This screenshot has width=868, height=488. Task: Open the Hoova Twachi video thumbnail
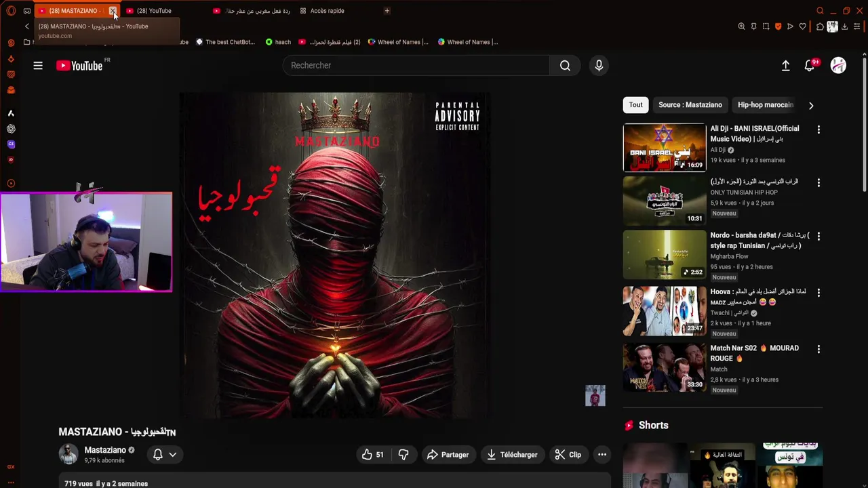[x=665, y=311]
